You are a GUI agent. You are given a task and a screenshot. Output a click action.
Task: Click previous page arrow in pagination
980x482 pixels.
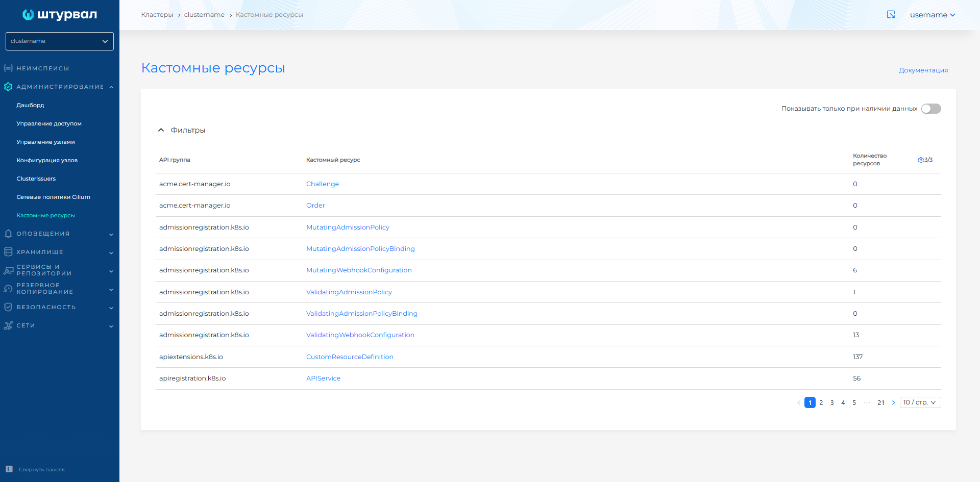pyautogui.click(x=799, y=403)
